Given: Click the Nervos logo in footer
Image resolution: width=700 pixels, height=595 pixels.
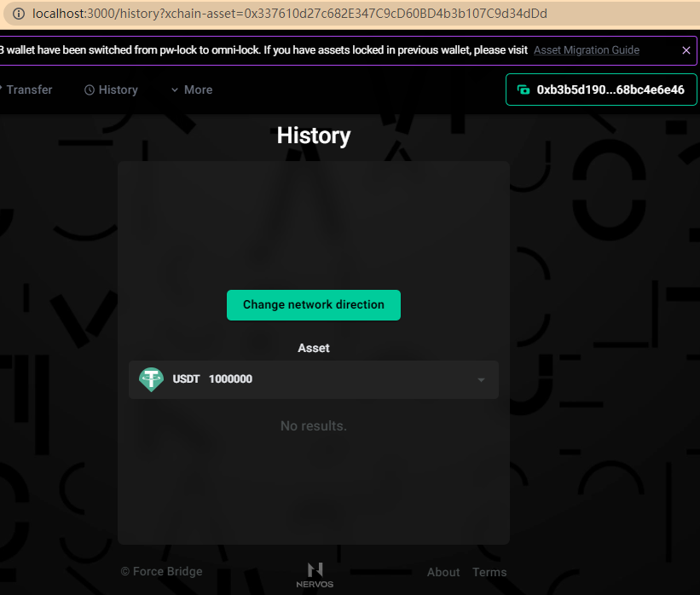Looking at the screenshot, I should point(315,575).
